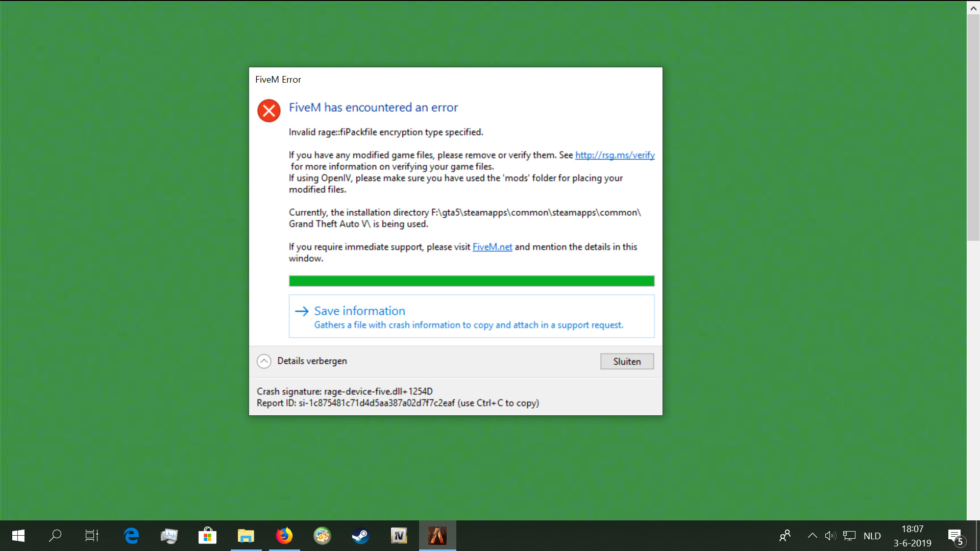The image size is (980, 551).
Task: Open File Explorer from taskbar
Action: [x=246, y=535]
